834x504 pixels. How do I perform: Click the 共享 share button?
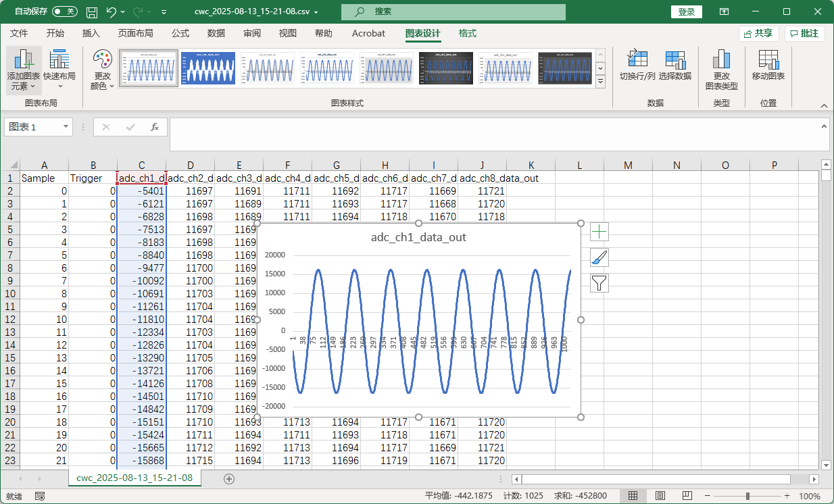pos(759,33)
